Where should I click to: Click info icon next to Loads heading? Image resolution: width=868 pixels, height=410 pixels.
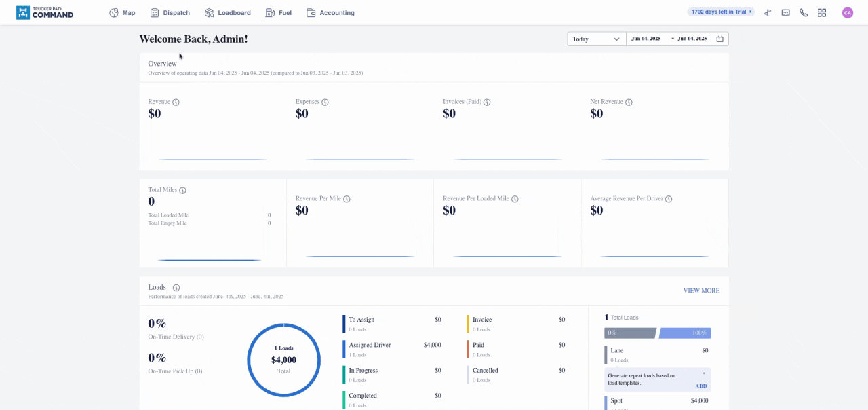(176, 288)
